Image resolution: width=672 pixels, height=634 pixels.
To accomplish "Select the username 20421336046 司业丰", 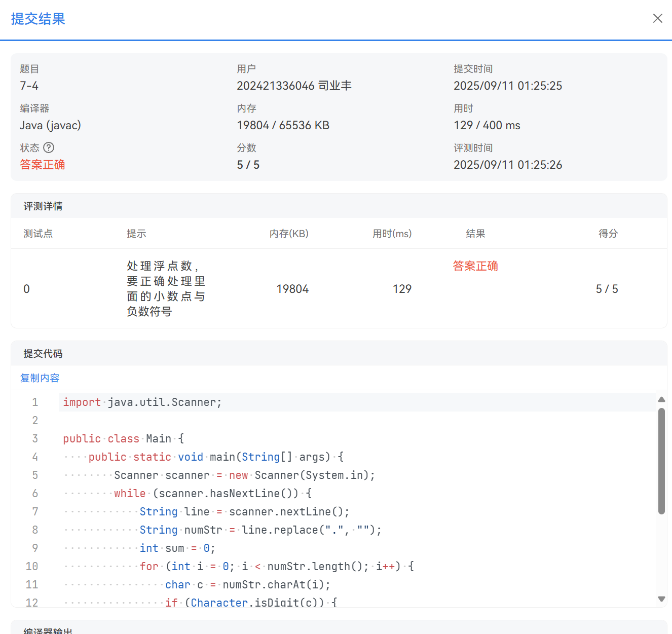I will coord(294,85).
